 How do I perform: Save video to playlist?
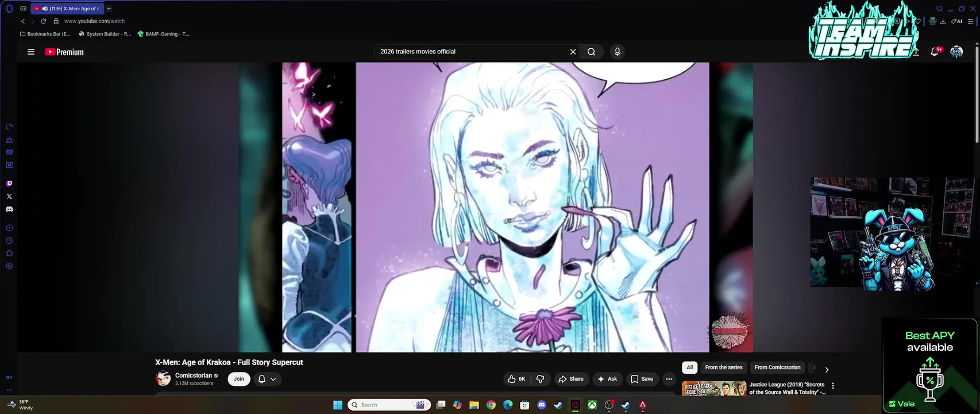[642, 379]
